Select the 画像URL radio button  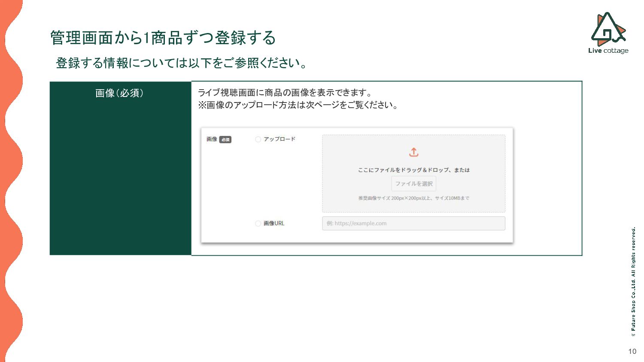click(258, 223)
